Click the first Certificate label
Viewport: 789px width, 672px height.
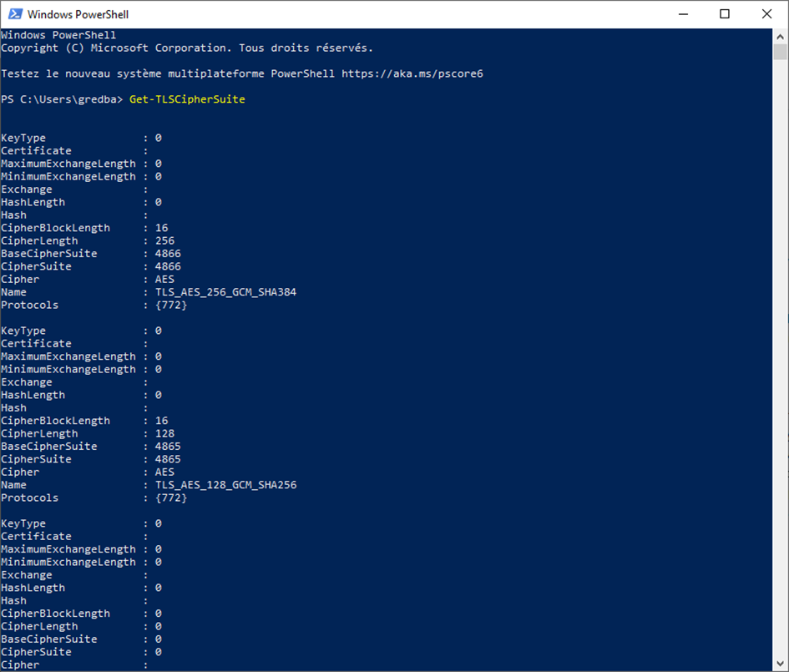point(36,150)
